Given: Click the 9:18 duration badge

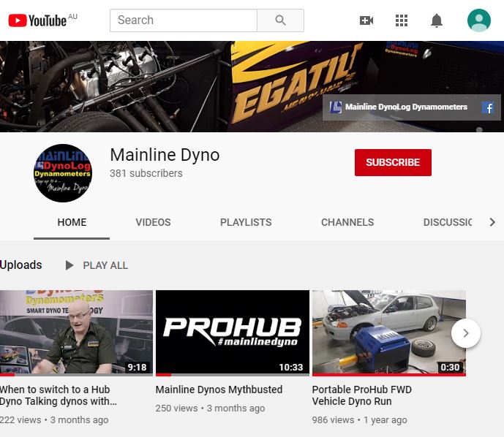Looking at the screenshot, I should [x=138, y=367].
